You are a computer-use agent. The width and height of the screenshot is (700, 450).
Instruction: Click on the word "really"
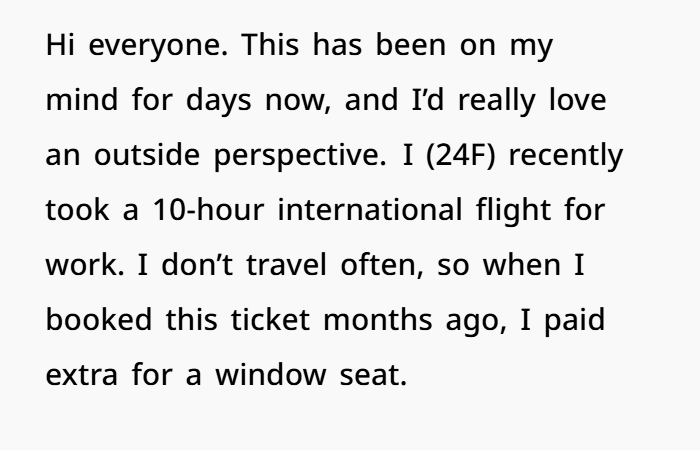point(496,101)
